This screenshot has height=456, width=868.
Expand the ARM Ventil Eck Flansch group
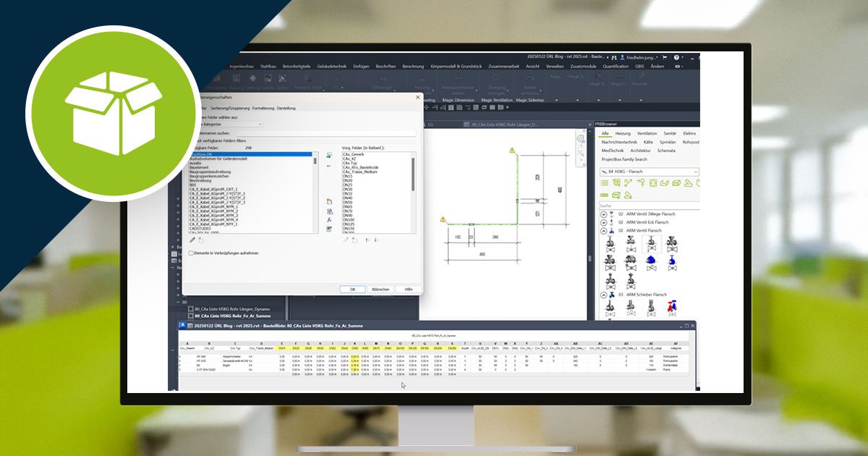603,222
